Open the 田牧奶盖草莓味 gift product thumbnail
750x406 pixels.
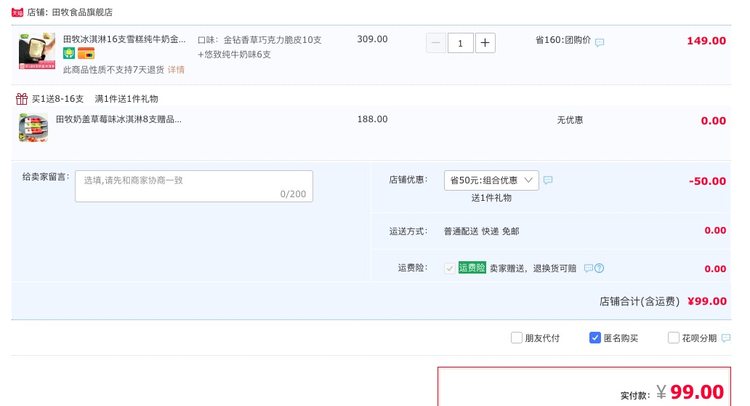33,128
